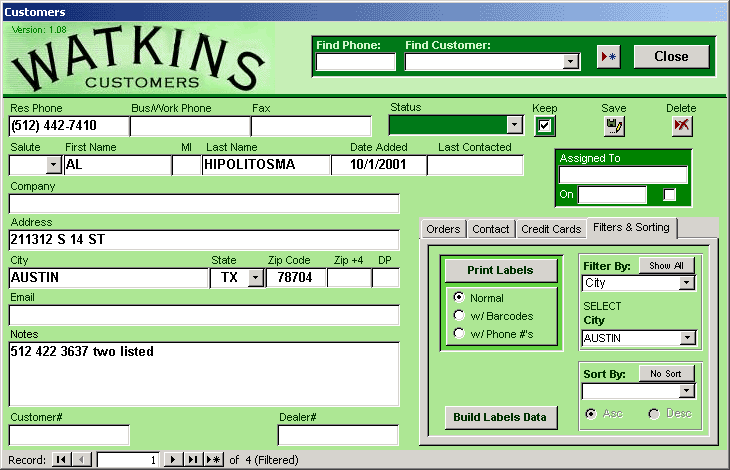Click the No Sort button
This screenshot has width=730, height=470.
click(666, 374)
